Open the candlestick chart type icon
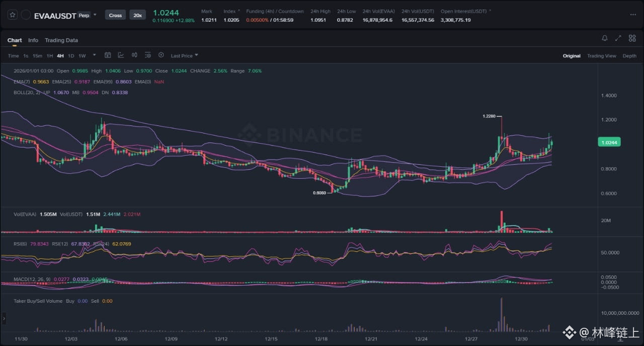The image size is (644, 346). point(134,55)
